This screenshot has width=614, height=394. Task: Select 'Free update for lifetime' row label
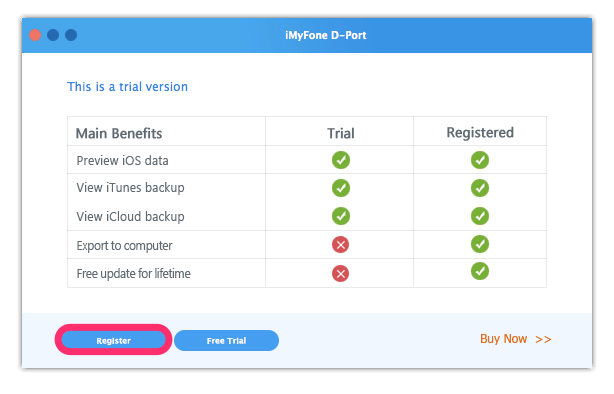[x=133, y=273]
